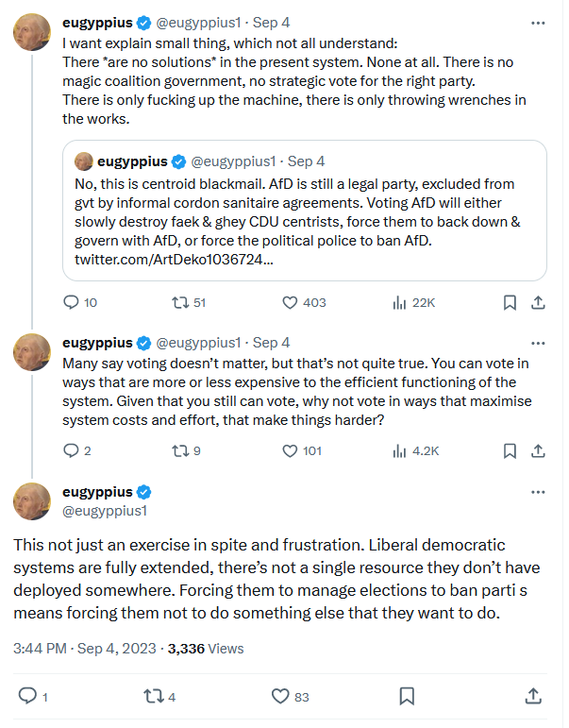Share the first tweet in thread
The height and width of the screenshot is (728, 569).
pyautogui.click(x=538, y=303)
